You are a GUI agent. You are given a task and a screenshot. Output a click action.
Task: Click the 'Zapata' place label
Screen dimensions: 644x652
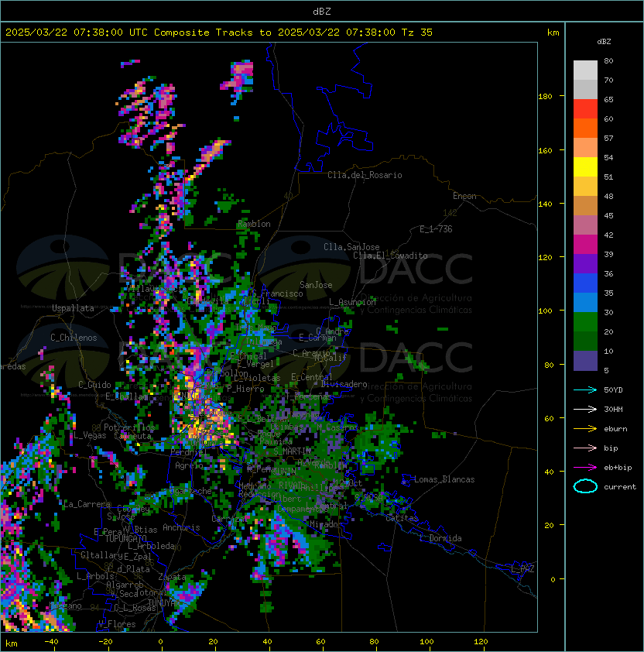pos(172,577)
